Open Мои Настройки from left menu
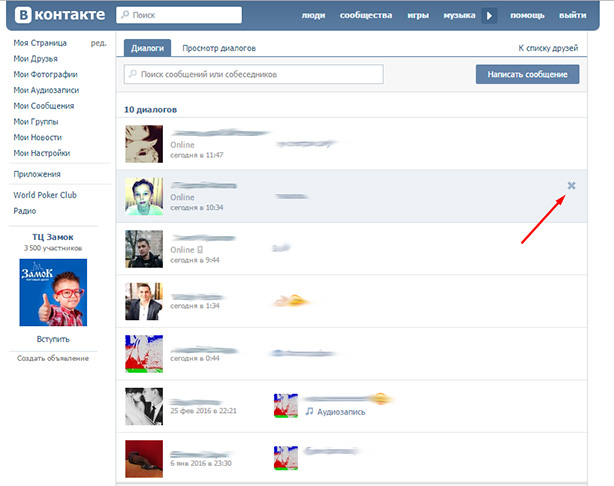 coord(41,153)
